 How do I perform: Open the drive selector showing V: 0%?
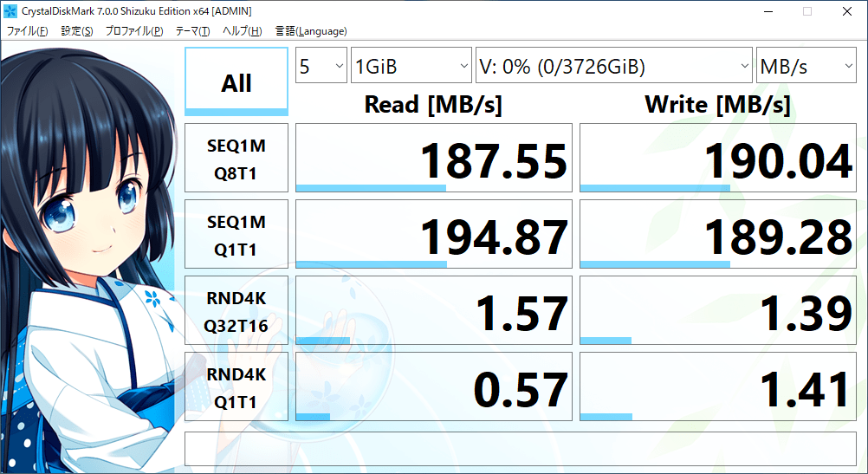tap(614, 65)
